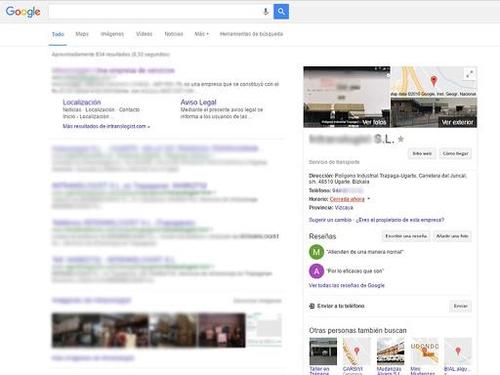
Task: Click the blue search magnifier button
Action: 281,11
